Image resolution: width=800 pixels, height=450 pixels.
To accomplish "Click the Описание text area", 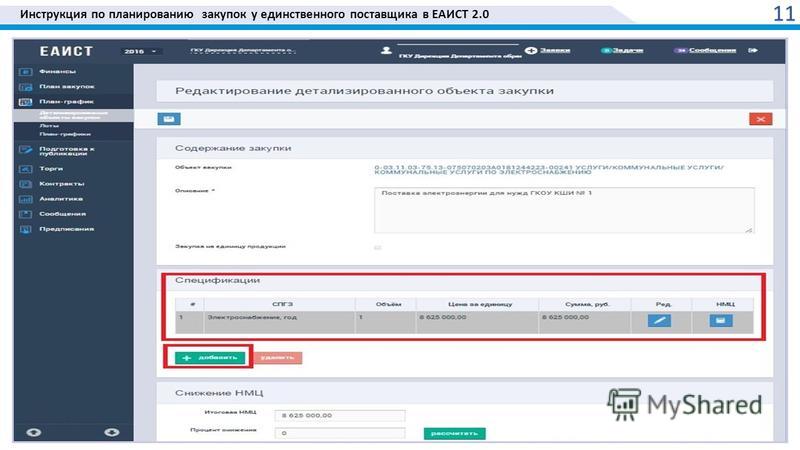I will [564, 210].
